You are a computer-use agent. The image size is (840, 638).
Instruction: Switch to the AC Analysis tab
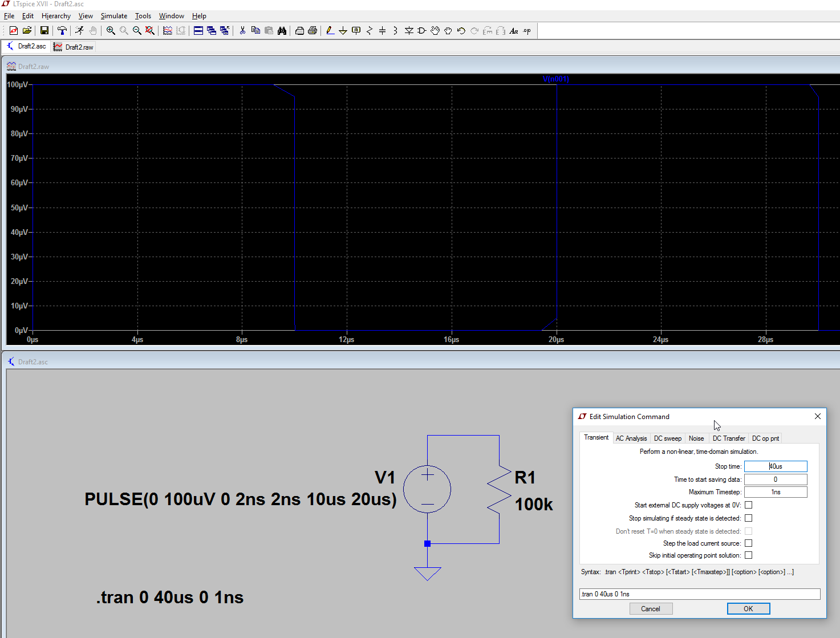click(631, 438)
